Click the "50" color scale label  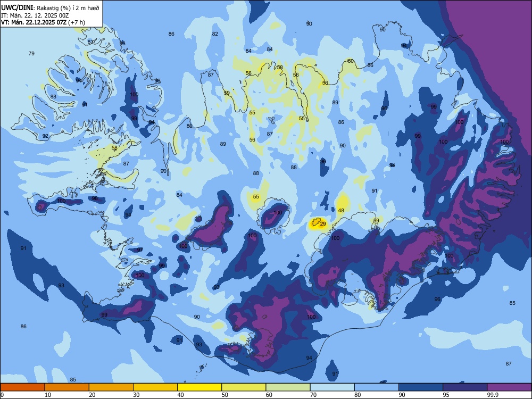(225, 395)
